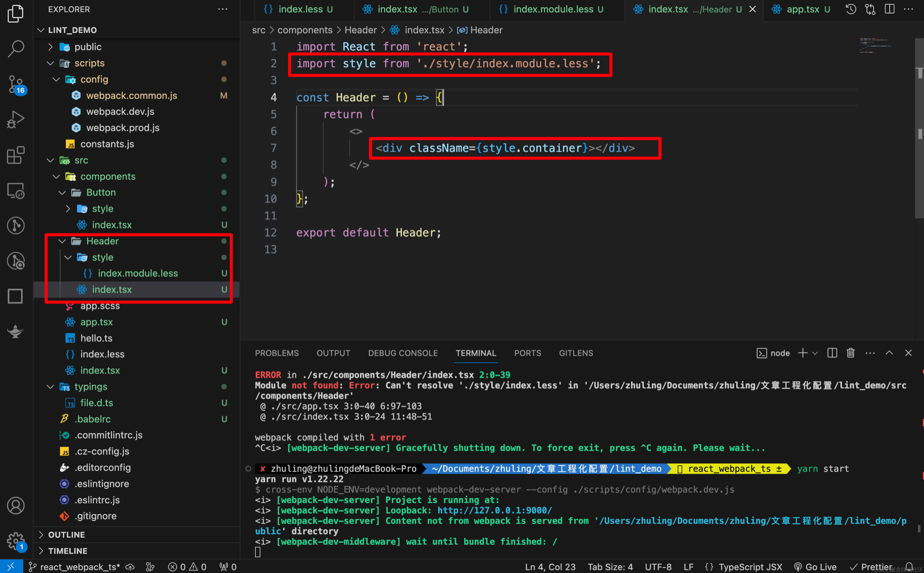
Task: Open the Extensions view icon
Action: click(x=15, y=155)
